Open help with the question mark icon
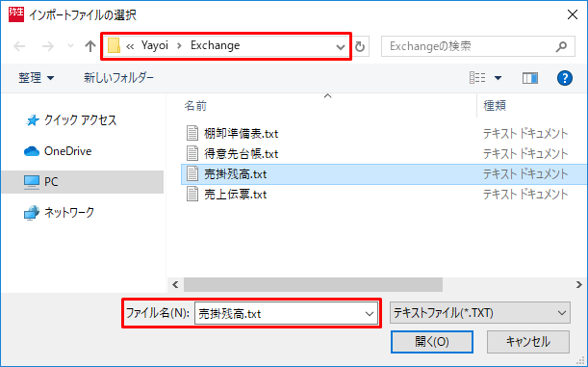The width and height of the screenshot is (588, 367). tap(564, 78)
